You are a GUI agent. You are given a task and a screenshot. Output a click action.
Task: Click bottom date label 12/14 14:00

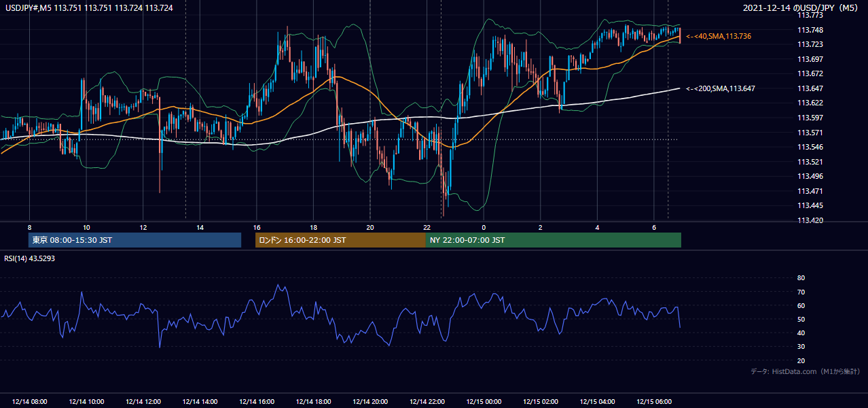(200, 402)
